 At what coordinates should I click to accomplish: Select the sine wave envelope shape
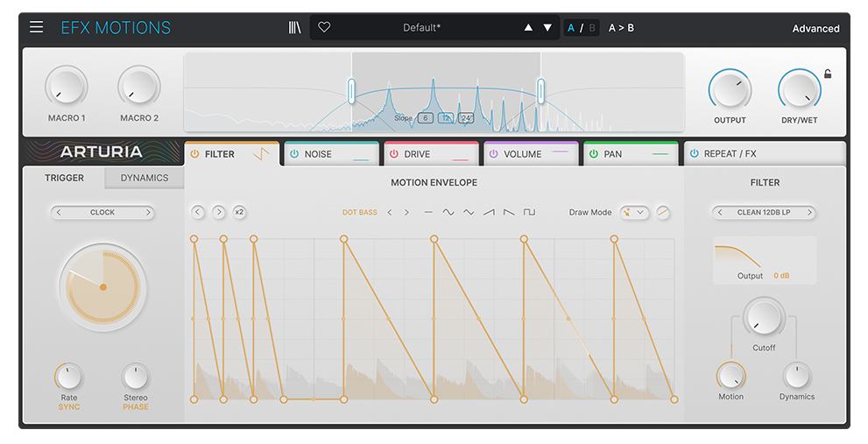coord(448,213)
